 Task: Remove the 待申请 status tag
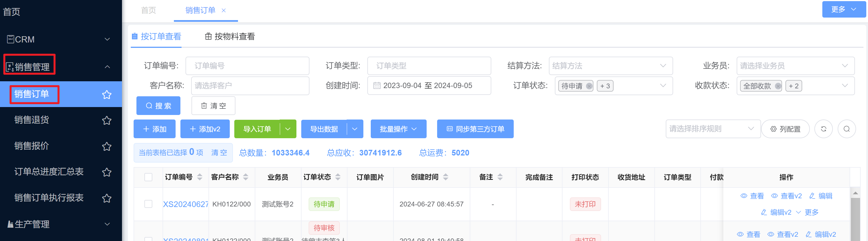pos(589,86)
